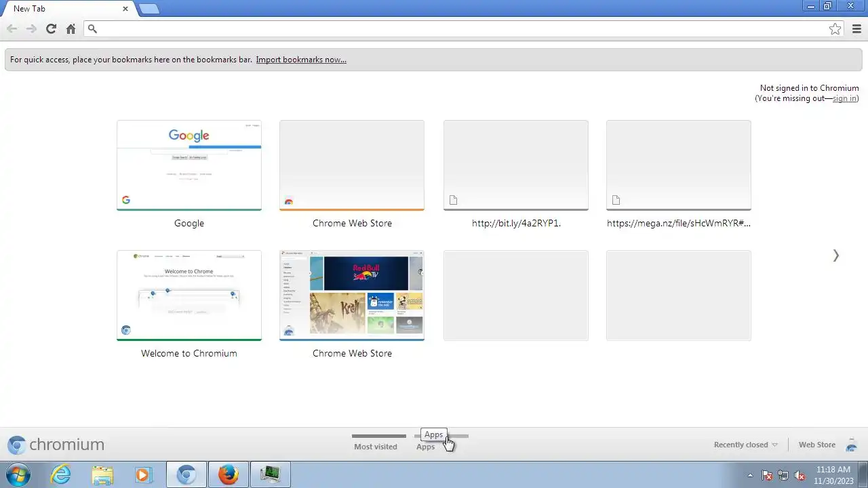Viewport: 868px width, 488px height.
Task: Open the mega.nz file tile
Action: 679,165
